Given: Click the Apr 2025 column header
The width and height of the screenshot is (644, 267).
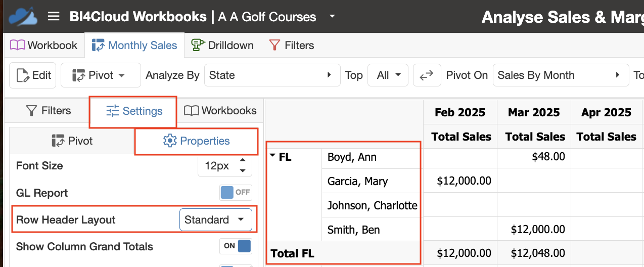Looking at the screenshot, I should click(x=606, y=112).
